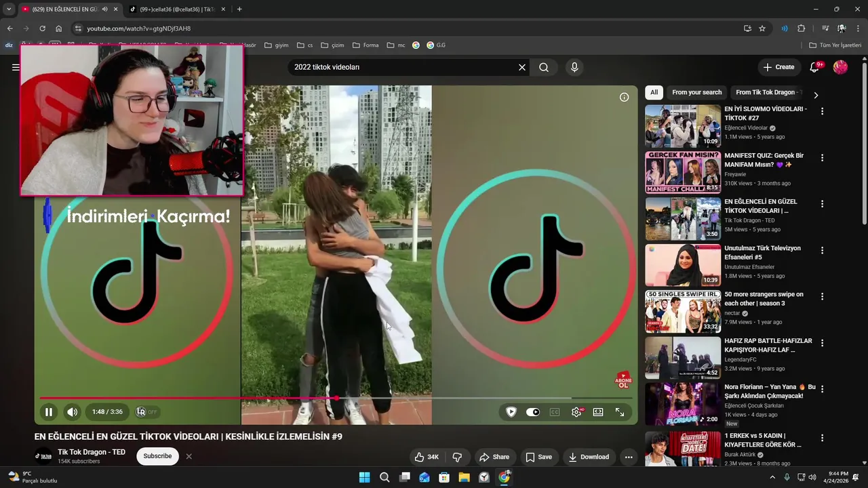Mute the video with the speaker icon
This screenshot has width=868, height=488.
(x=73, y=411)
